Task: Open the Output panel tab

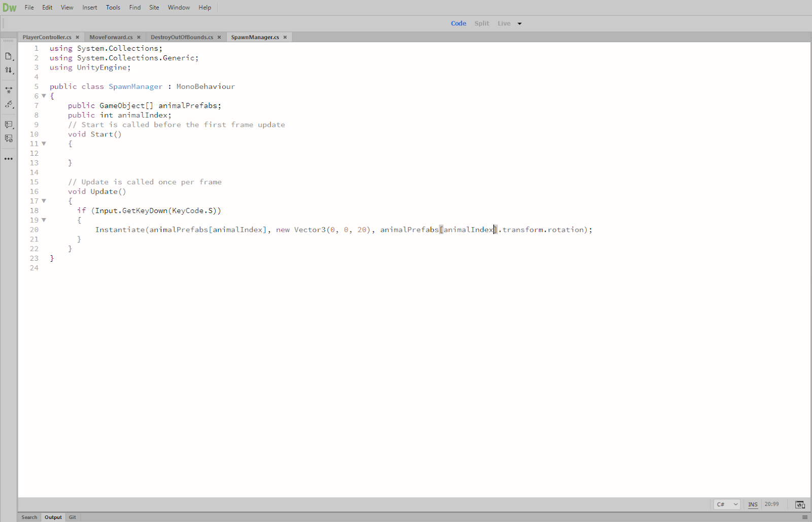Action: (x=53, y=517)
